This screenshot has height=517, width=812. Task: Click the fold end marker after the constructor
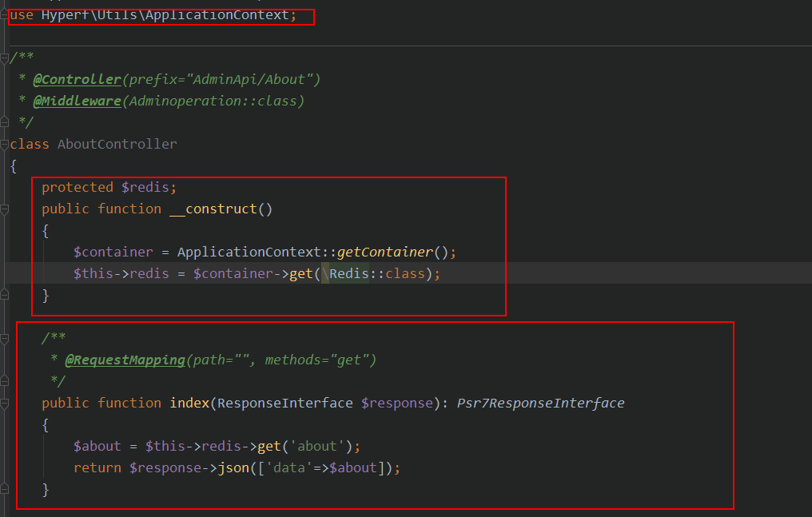click(x=3, y=295)
